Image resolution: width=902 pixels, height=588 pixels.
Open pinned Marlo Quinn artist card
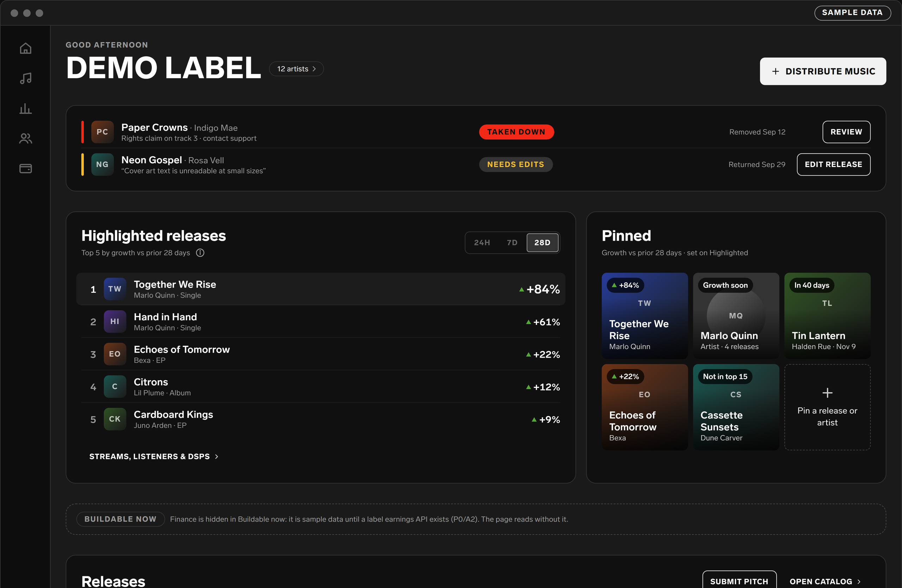tap(736, 316)
